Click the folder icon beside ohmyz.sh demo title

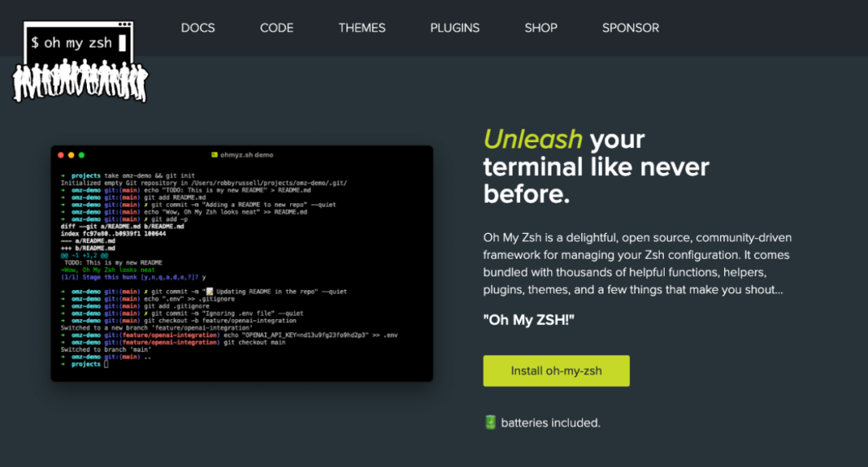coord(215,155)
